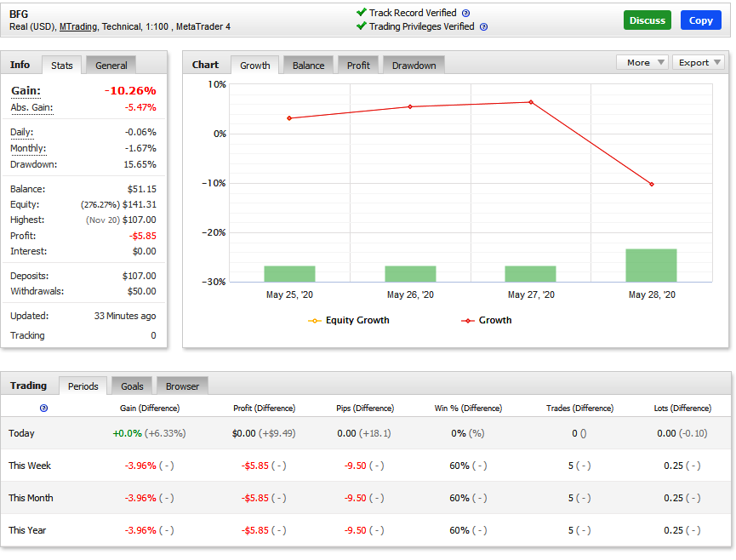
Task: Click Today's gain +0.0% value
Action: point(127,433)
